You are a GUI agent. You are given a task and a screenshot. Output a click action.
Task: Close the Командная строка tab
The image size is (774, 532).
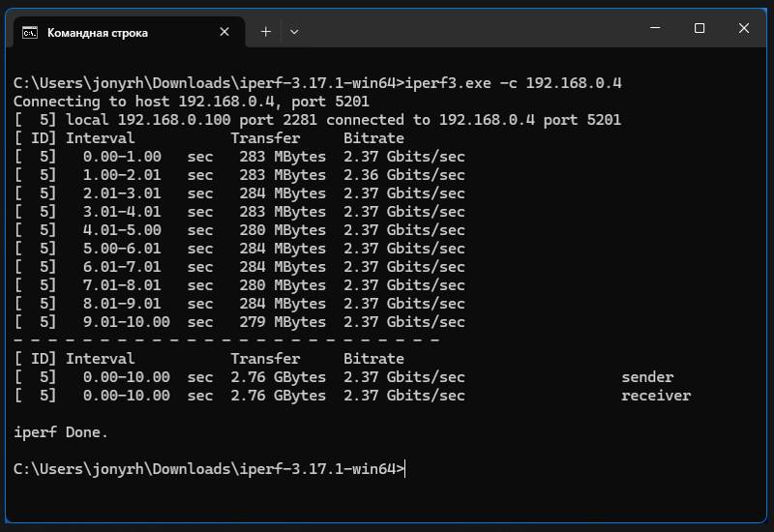(x=224, y=32)
